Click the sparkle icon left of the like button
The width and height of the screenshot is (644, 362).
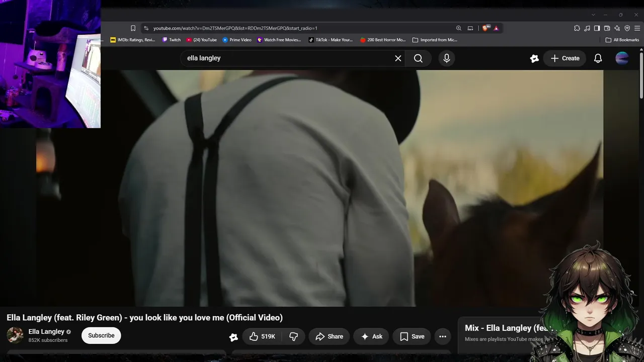point(233,337)
